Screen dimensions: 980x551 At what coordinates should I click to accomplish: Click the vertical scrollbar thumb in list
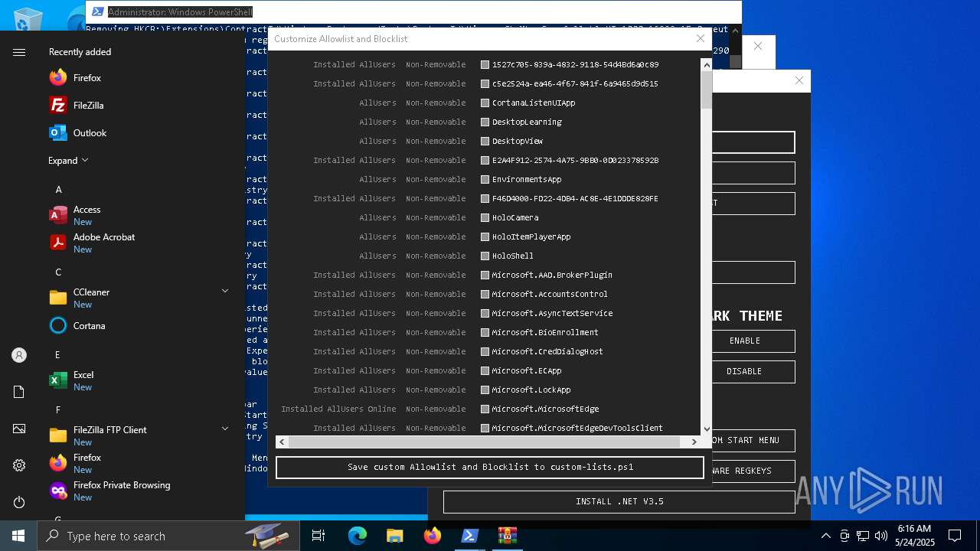click(707, 90)
